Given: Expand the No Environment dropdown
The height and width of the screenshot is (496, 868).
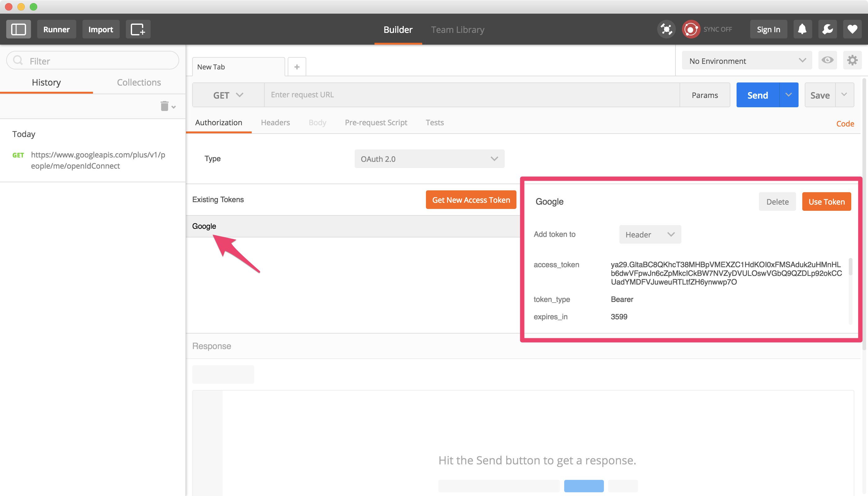Looking at the screenshot, I should [746, 61].
